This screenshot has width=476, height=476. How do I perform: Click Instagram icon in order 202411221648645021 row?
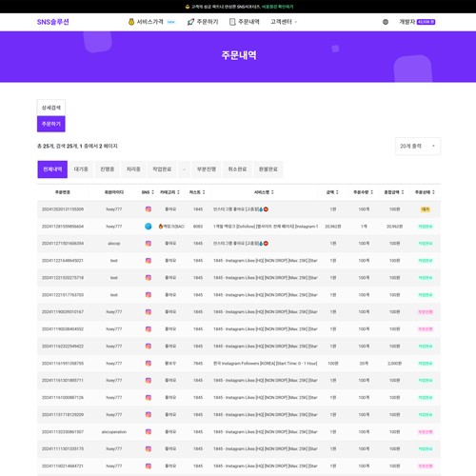coord(149,261)
